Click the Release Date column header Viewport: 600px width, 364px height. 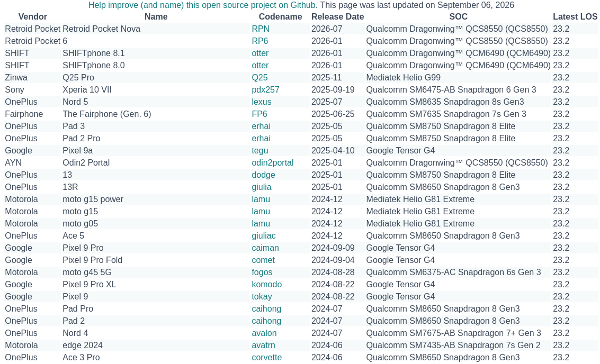tap(337, 17)
